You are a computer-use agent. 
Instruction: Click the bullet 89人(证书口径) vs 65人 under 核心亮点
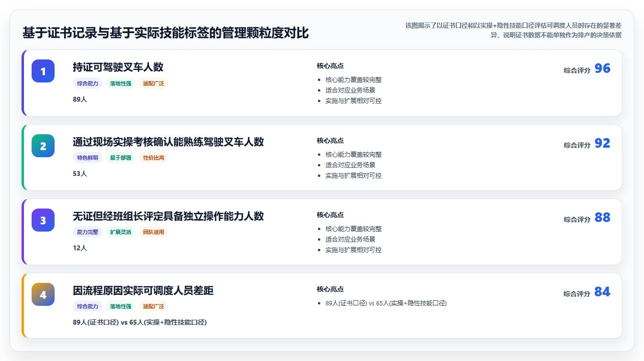click(x=386, y=303)
